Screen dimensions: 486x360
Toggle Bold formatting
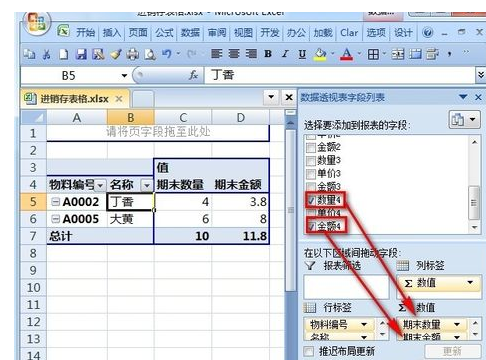pyautogui.click(x=268, y=54)
